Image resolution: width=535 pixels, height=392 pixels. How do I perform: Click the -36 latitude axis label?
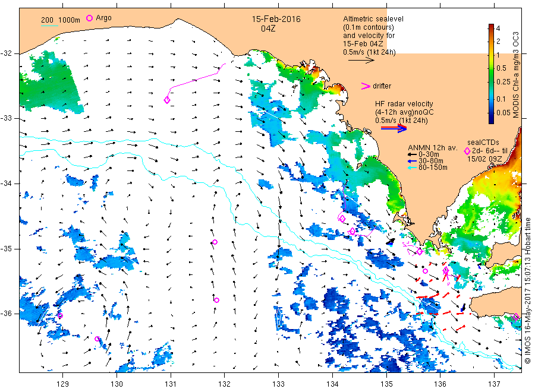pos(6,314)
